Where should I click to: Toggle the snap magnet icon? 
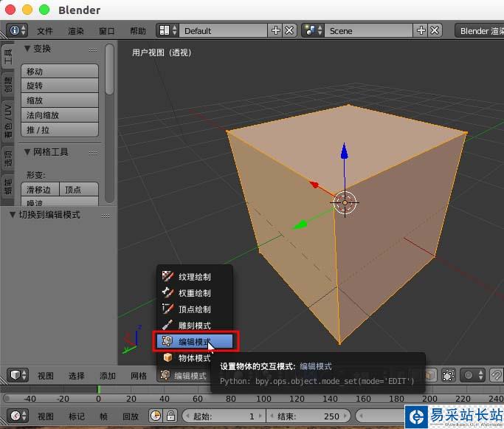click(496, 375)
